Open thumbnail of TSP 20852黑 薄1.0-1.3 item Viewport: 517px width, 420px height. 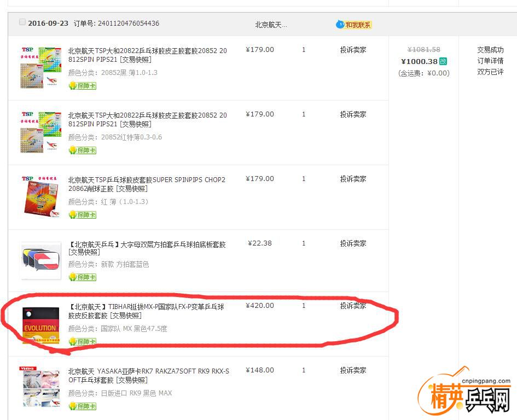coord(41,68)
